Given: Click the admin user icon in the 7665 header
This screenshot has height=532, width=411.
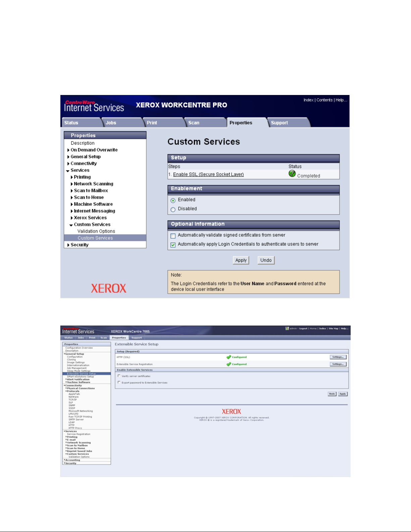Looking at the screenshot, I should tap(287, 329).
